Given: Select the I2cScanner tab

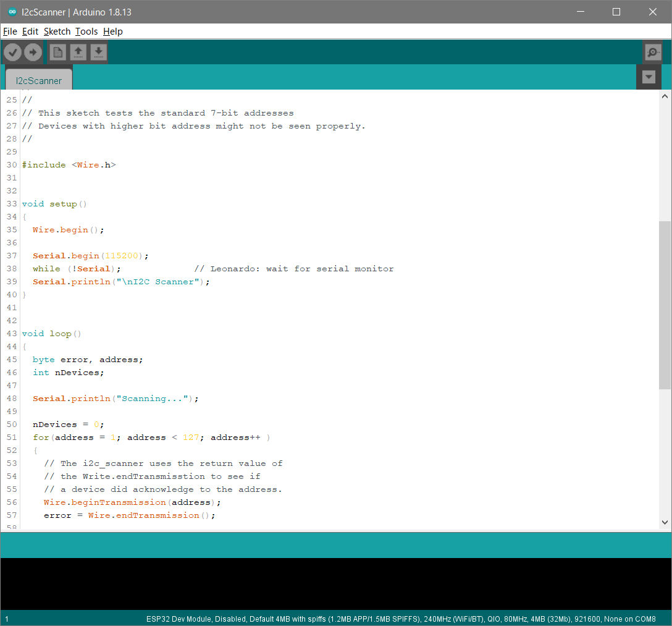Looking at the screenshot, I should click(39, 80).
